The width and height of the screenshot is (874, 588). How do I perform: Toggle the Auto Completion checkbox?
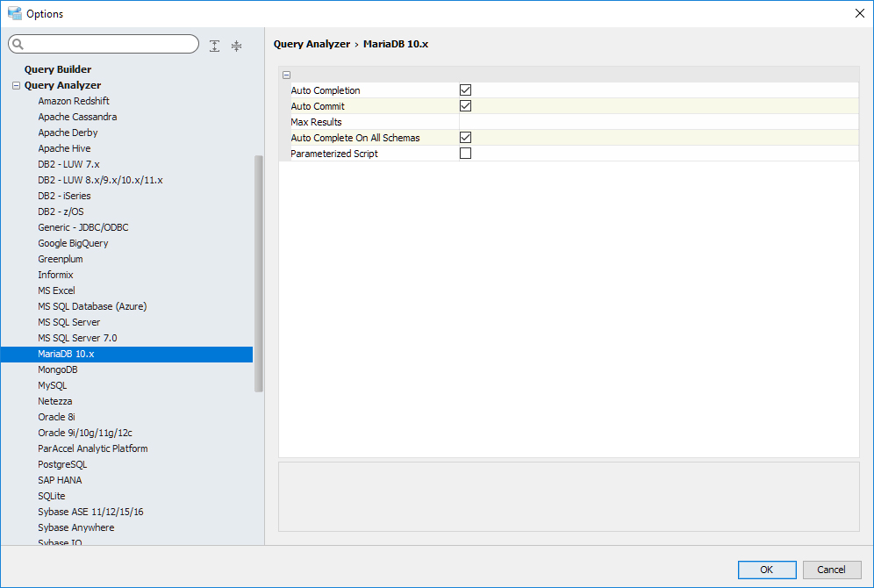466,90
